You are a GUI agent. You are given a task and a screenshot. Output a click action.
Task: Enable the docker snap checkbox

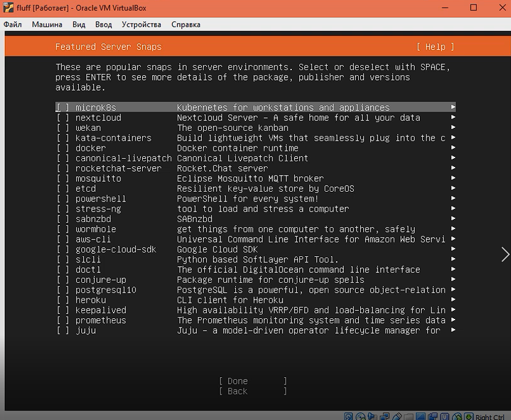[x=63, y=148]
